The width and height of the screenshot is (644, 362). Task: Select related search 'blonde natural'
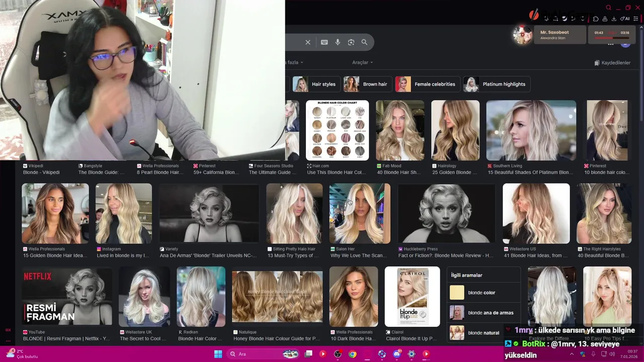click(475, 333)
